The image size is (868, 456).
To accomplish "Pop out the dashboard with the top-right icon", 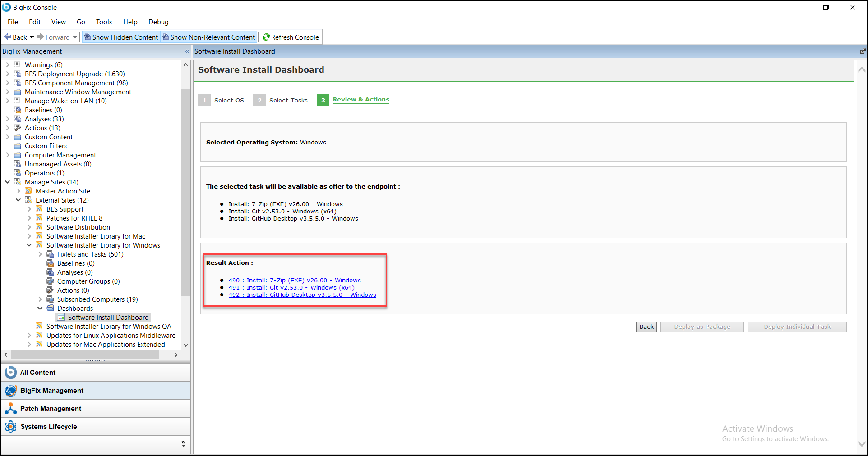I will tap(863, 51).
